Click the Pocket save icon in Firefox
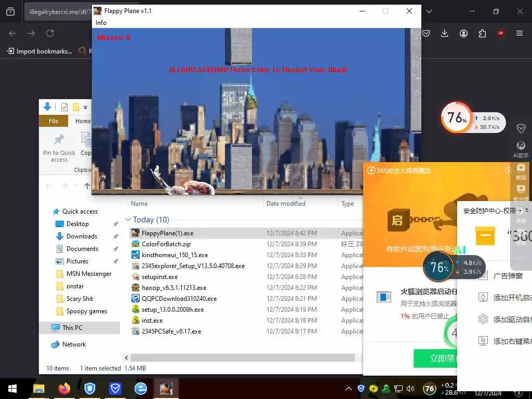The image size is (532, 399). pyautogui.click(x=426, y=33)
